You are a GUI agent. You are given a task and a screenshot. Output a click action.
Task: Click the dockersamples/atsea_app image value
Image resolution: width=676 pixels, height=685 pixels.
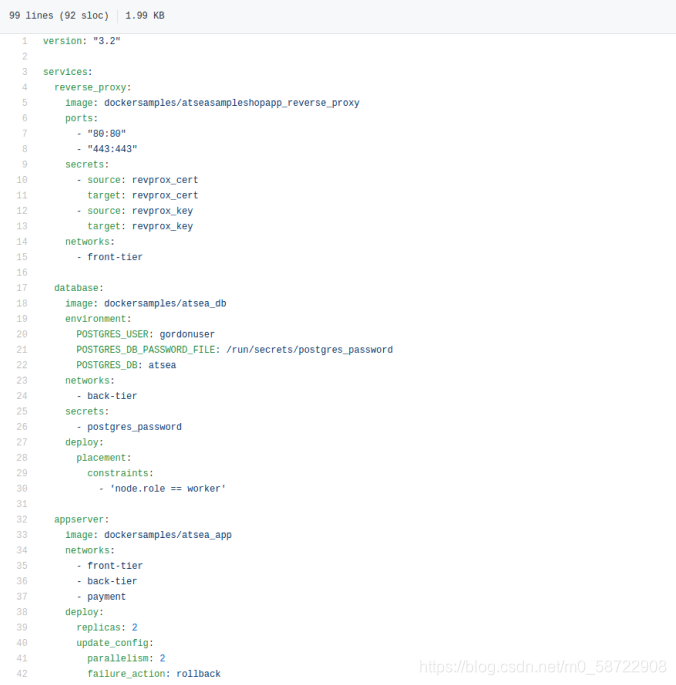coord(168,535)
